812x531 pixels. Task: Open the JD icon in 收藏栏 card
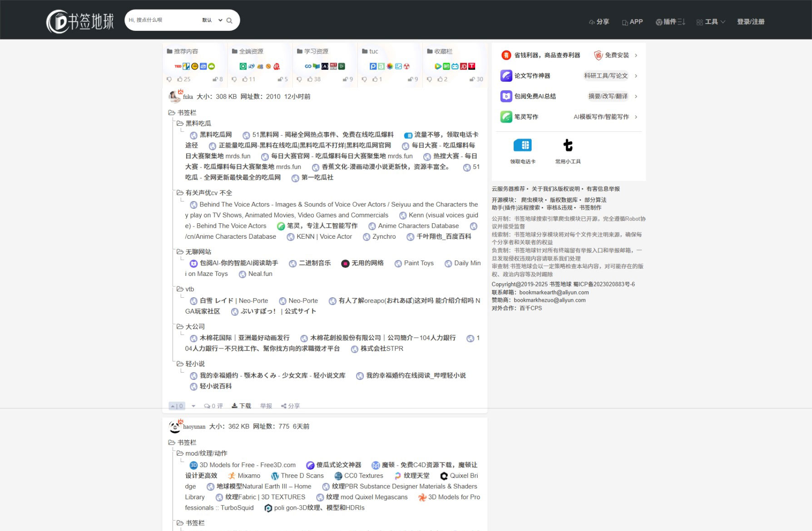tap(464, 66)
